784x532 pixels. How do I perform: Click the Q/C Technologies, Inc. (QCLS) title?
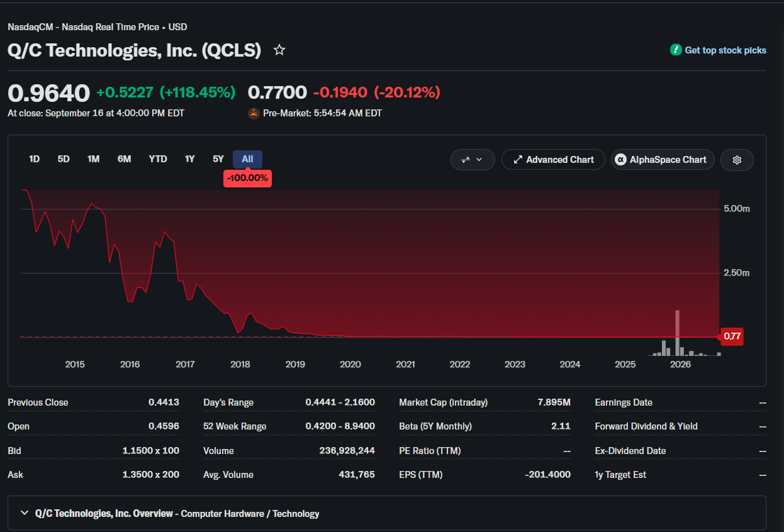click(x=134, y=50)
